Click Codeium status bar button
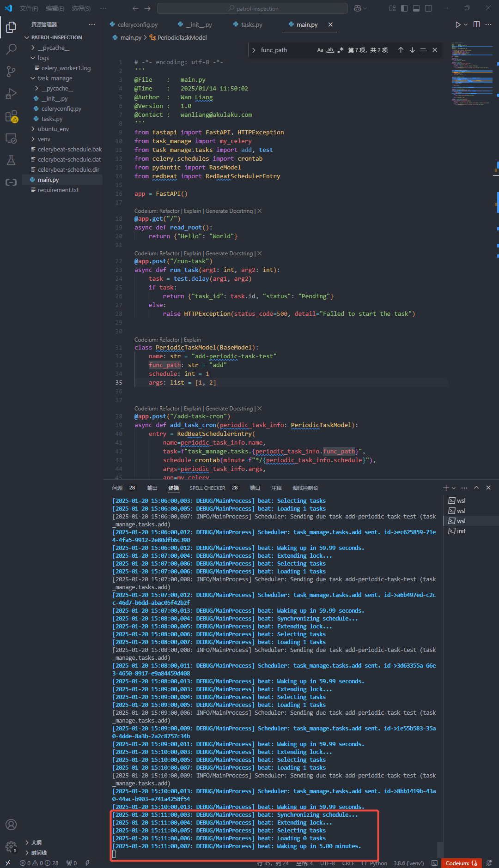 tap(461, 863)
